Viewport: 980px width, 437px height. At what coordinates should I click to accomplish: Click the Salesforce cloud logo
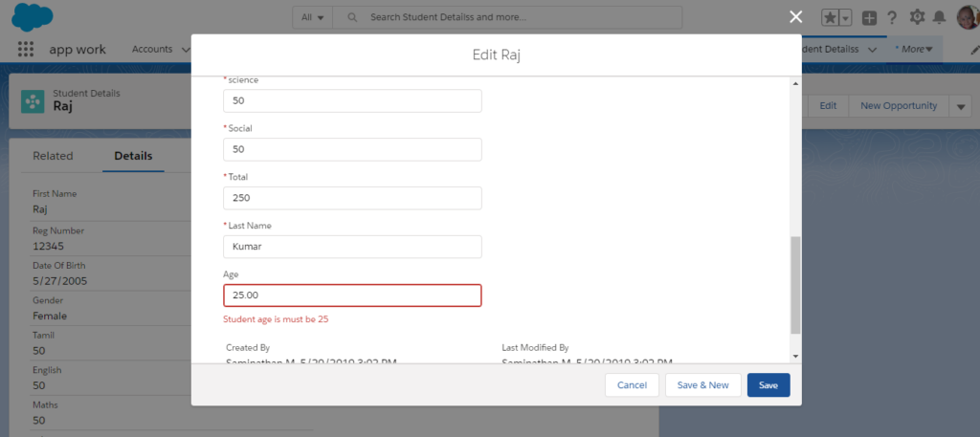click(x=33, y=17)
